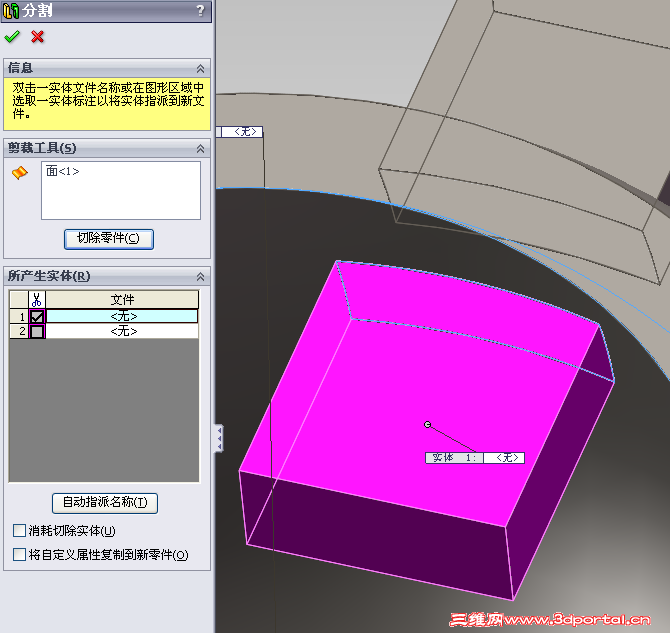Select 面<1> in trim tools list

coord(63,171)
